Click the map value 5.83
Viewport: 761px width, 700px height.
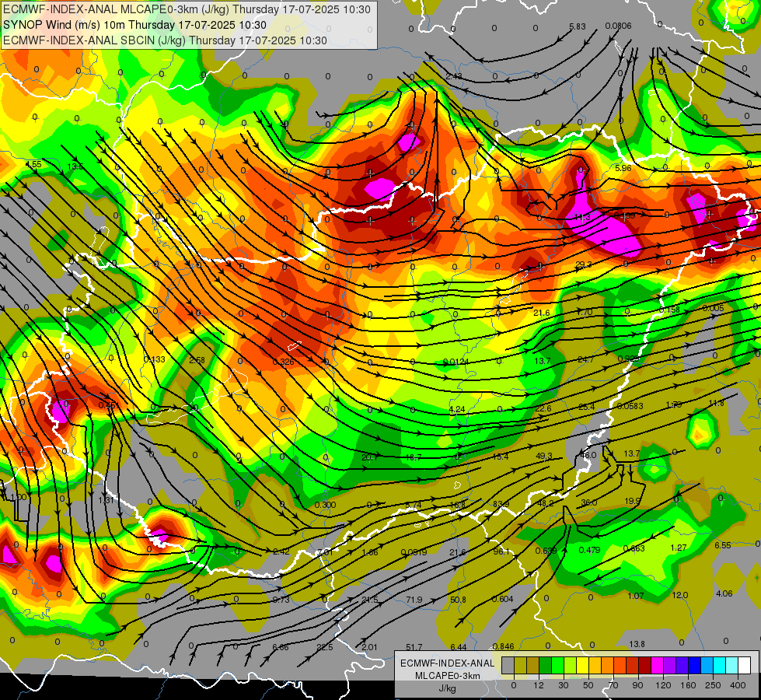pyautogui.click(x=578, y=26)
